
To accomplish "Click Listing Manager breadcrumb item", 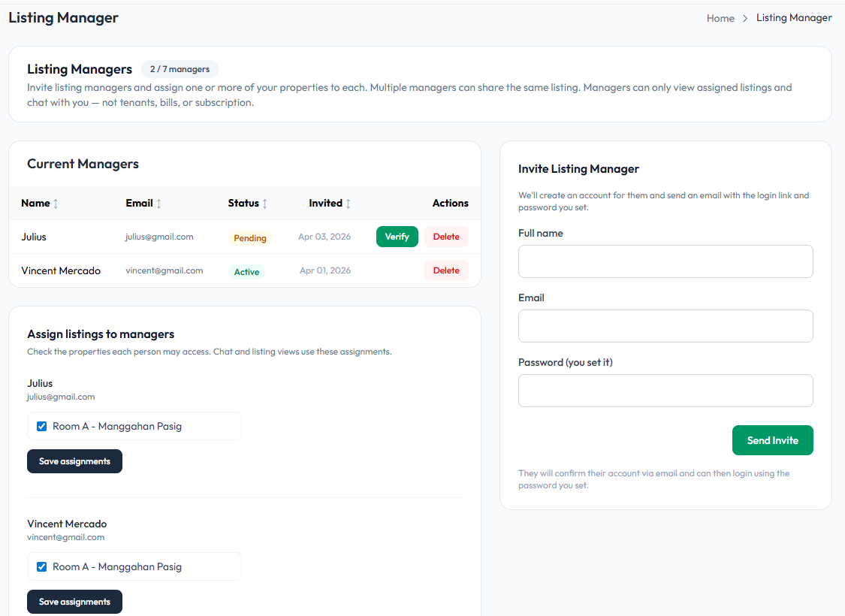I will tap(794, 18).
